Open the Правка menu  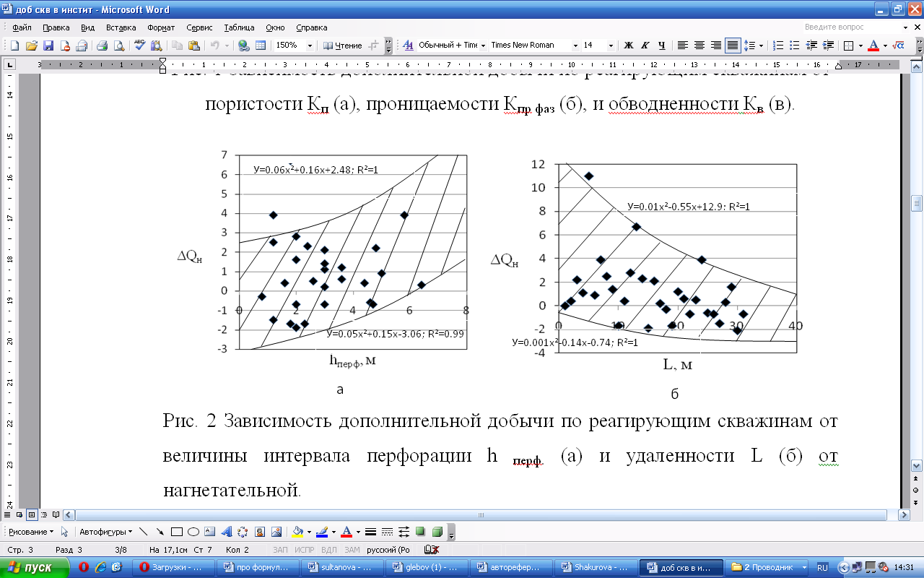(56, 27)
